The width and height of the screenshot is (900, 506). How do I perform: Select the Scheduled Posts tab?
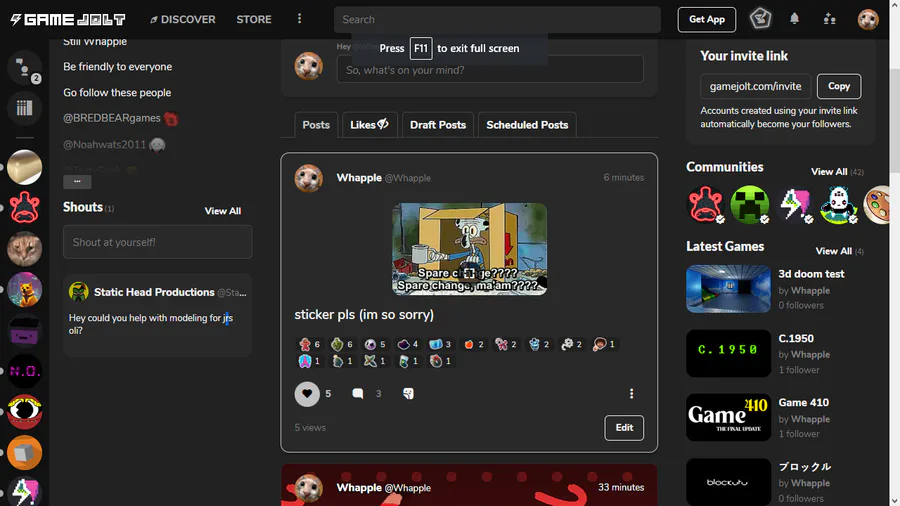coord(527,125)
